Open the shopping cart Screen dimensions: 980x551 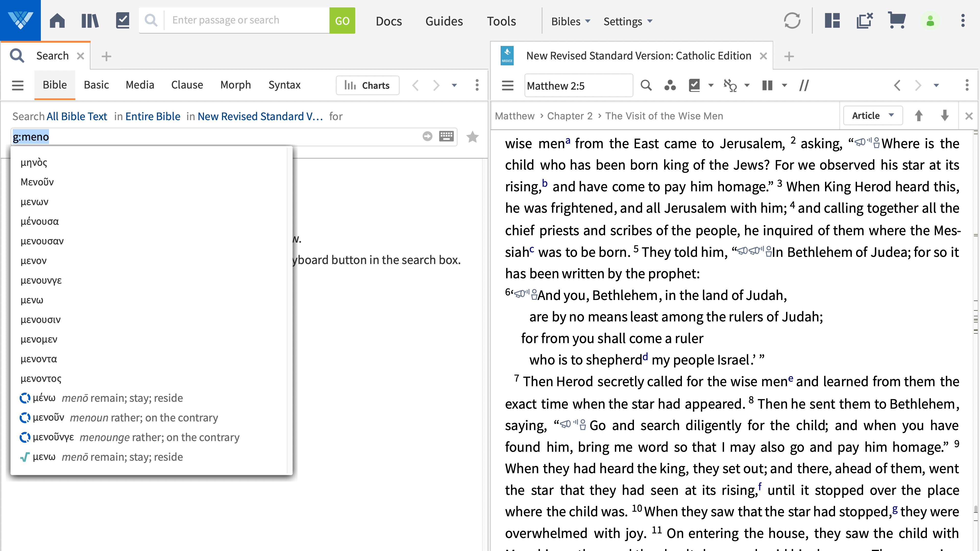tap(897, 20)
